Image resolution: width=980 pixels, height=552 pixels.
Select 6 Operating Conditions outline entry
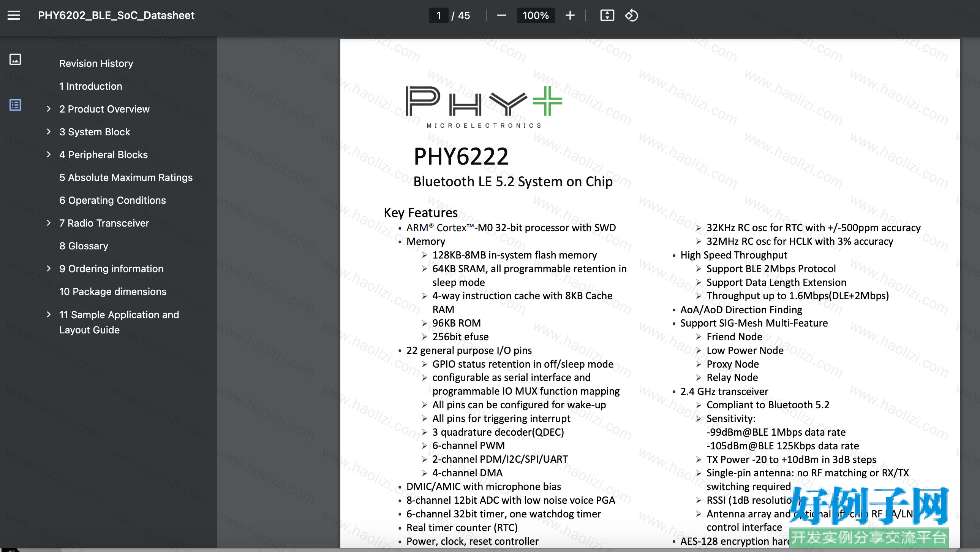click(112, 200)
